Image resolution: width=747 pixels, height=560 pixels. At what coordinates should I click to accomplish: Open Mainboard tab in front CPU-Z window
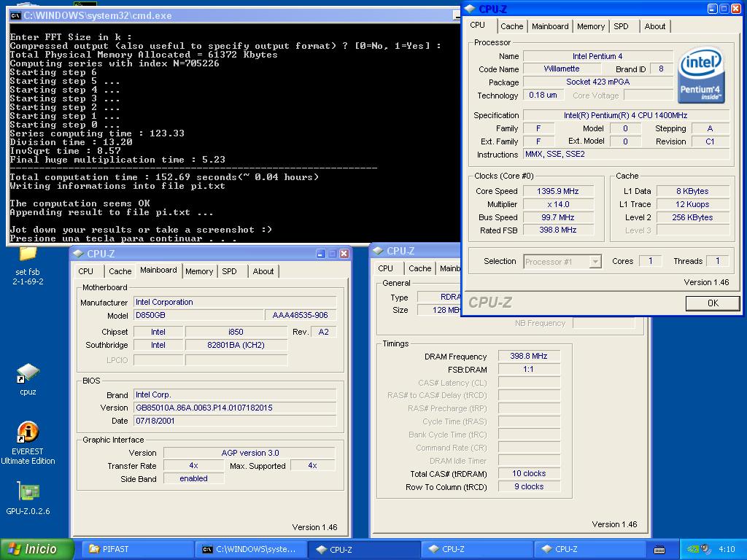click(x=550, y=26)
